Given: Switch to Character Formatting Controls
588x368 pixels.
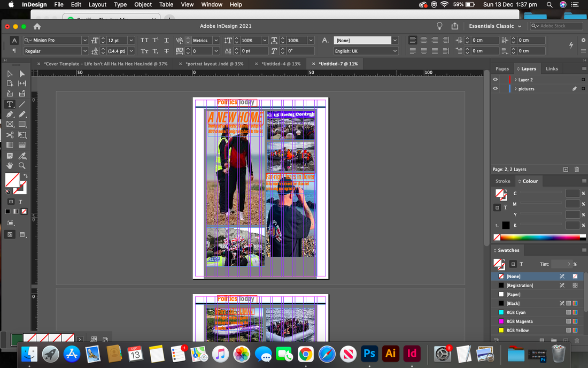Looking at the screenshot, I should [14, 40].
